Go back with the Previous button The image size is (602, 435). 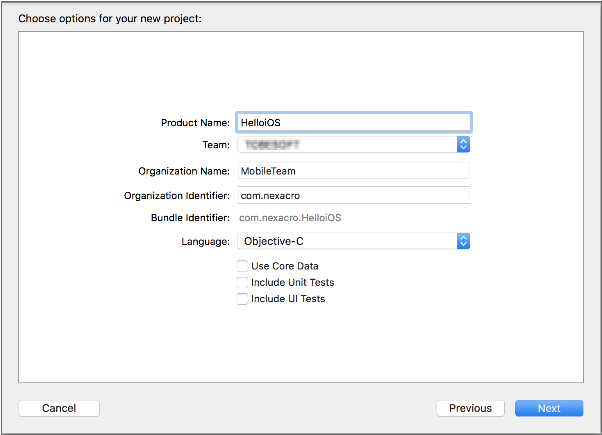[470, 408]
